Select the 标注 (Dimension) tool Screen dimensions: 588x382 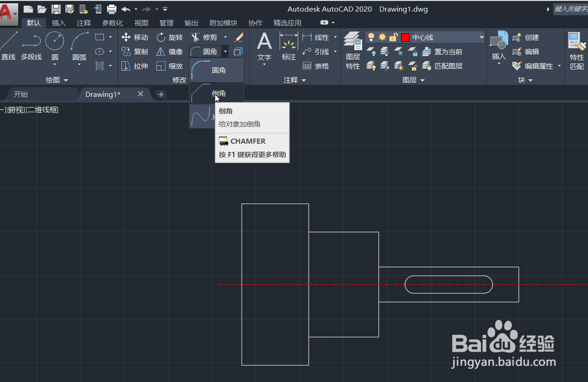(289, 46)
